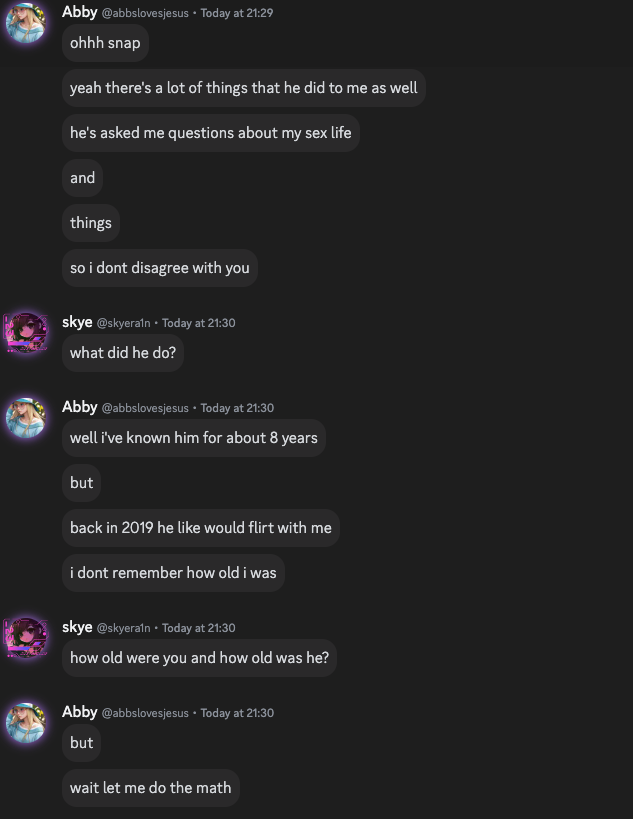This screenshot has height=819, width=633.
Task: Open skye's avatar next to "what did he do?"
Action: click(26, 332)
